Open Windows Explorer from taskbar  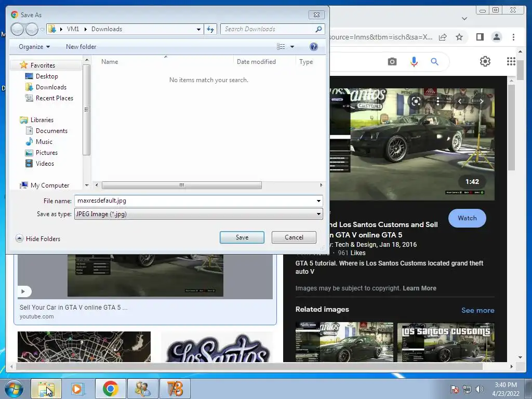46,389
